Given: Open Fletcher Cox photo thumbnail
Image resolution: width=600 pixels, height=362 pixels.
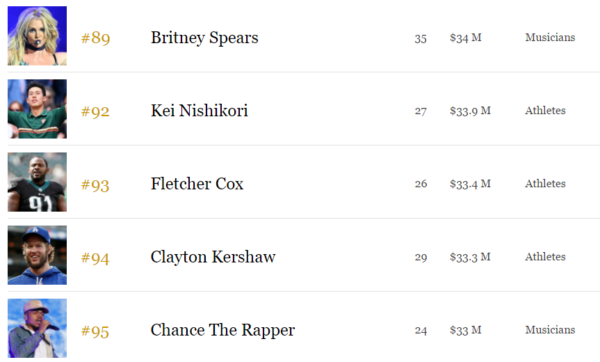Looking at the screenshot, I should point(37,182).
